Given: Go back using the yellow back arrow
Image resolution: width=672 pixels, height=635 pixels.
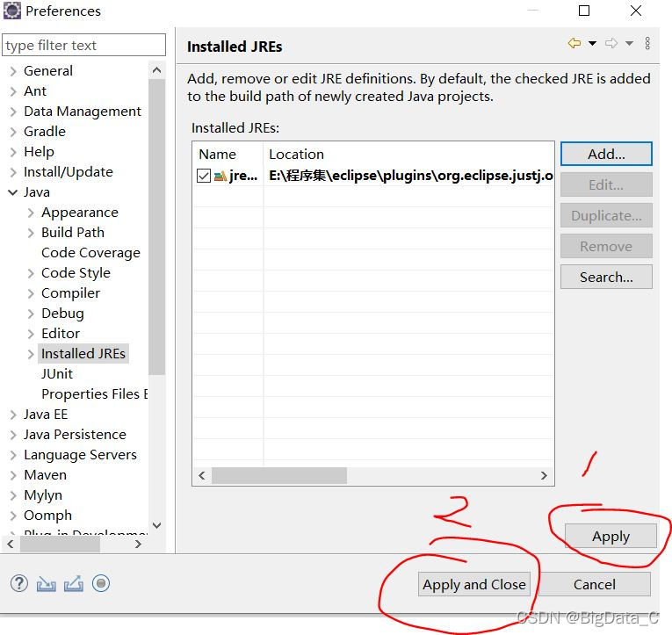Looking at the screenshot, I should [x=574, y=43].
